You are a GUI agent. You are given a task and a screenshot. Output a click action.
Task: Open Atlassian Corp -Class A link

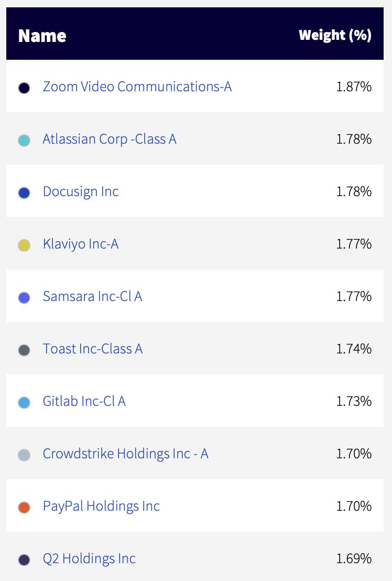coord(110,139)
